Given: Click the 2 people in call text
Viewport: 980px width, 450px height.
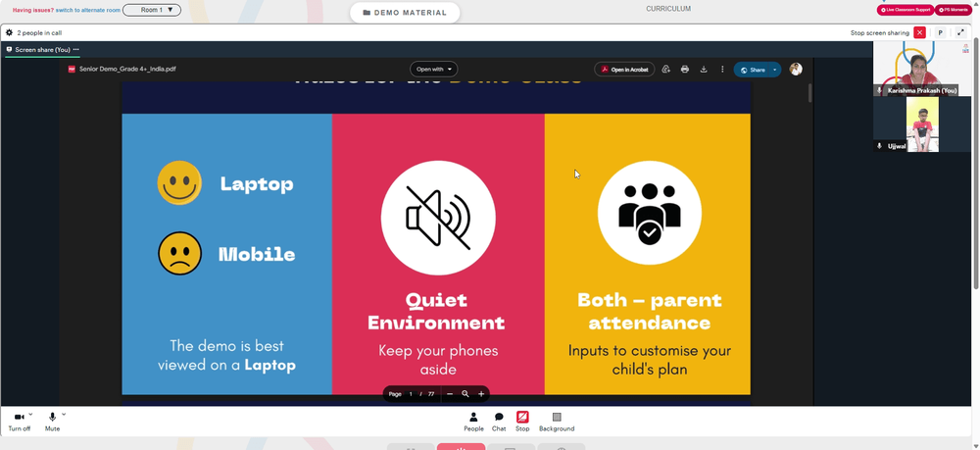Looking at the screenshot, I should pyautogui.click(x=39, y=32).
